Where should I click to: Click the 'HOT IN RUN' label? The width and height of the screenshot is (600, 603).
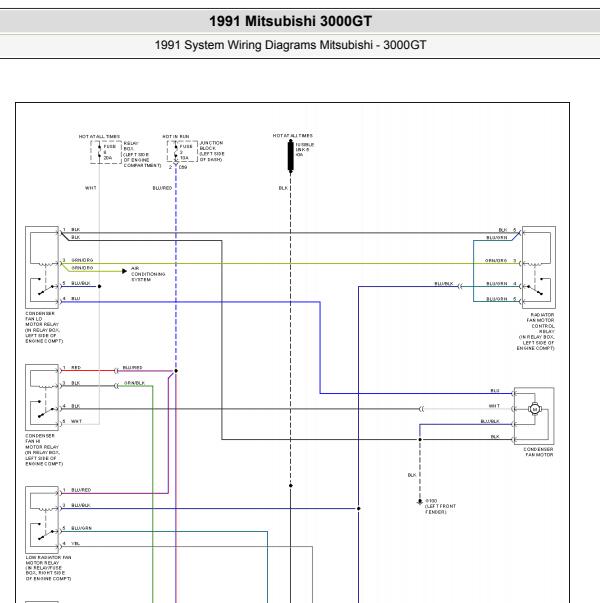tap(175, 137)
